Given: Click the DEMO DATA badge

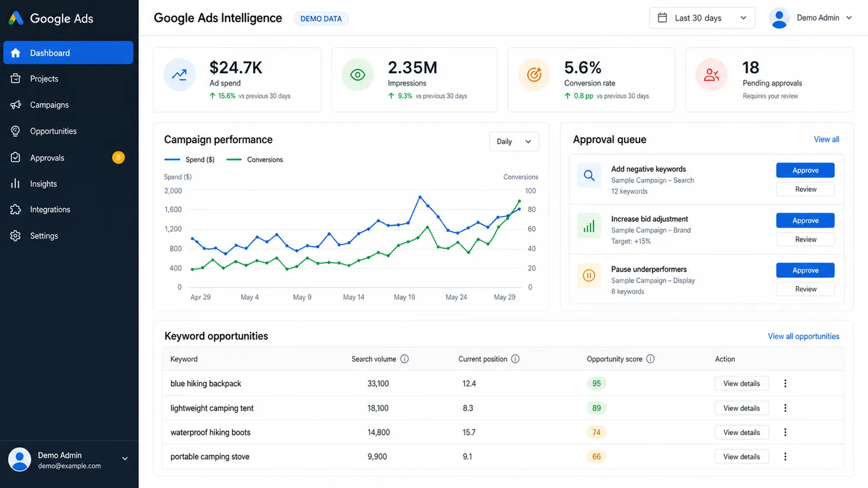Looking at the screenshot, I should click(x=321, y=18).
